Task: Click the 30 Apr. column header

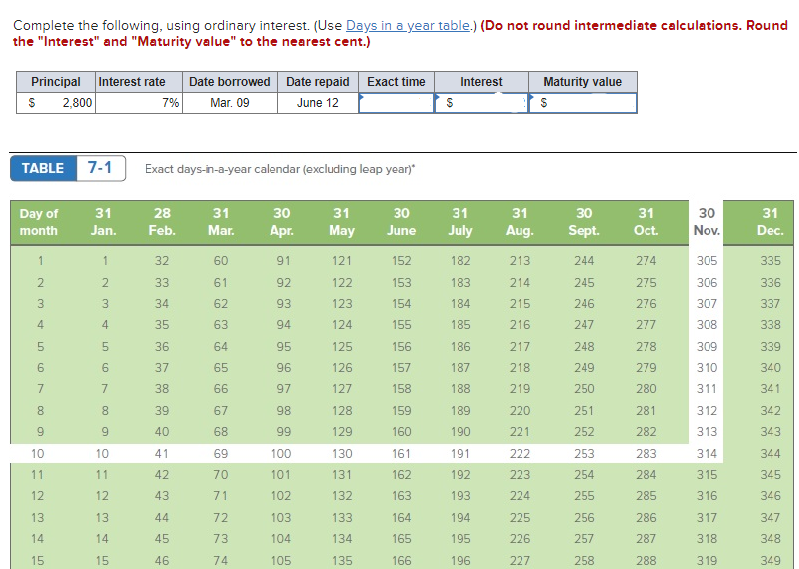Action: 281,222
